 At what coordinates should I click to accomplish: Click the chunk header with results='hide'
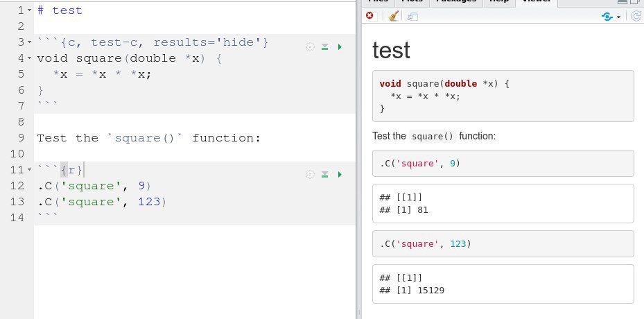[153, 42]
